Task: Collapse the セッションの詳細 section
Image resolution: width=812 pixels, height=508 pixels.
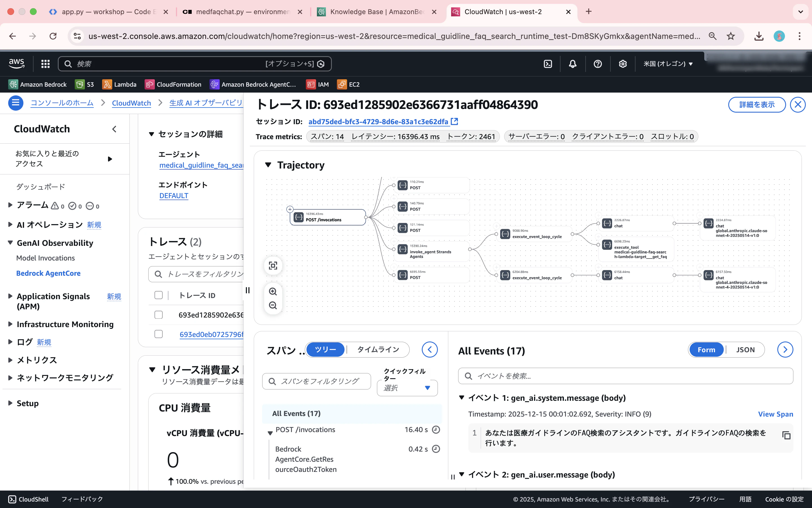Action: tap(152, 134)
